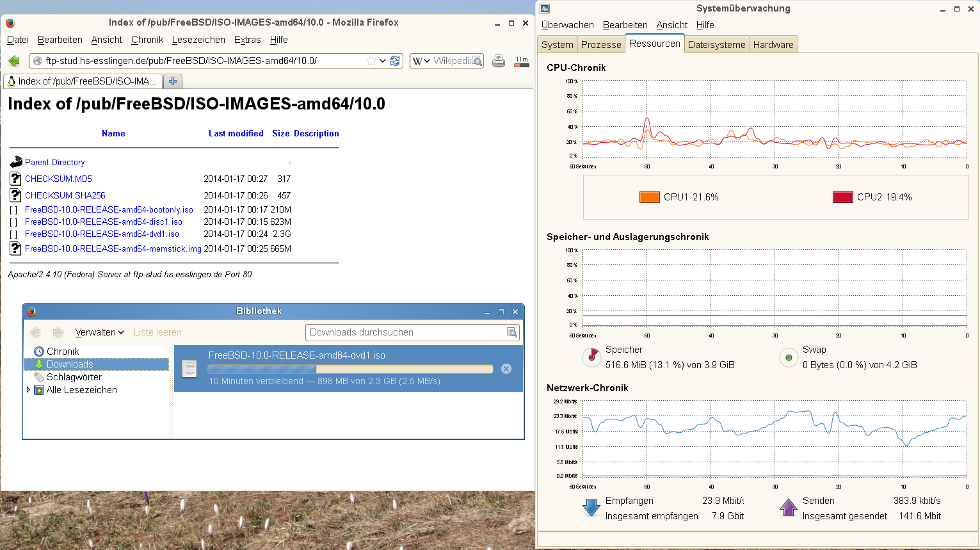
Task: Open the Wikipedia search engine selector
Action: pyautogui.click(x=421, y=61)
